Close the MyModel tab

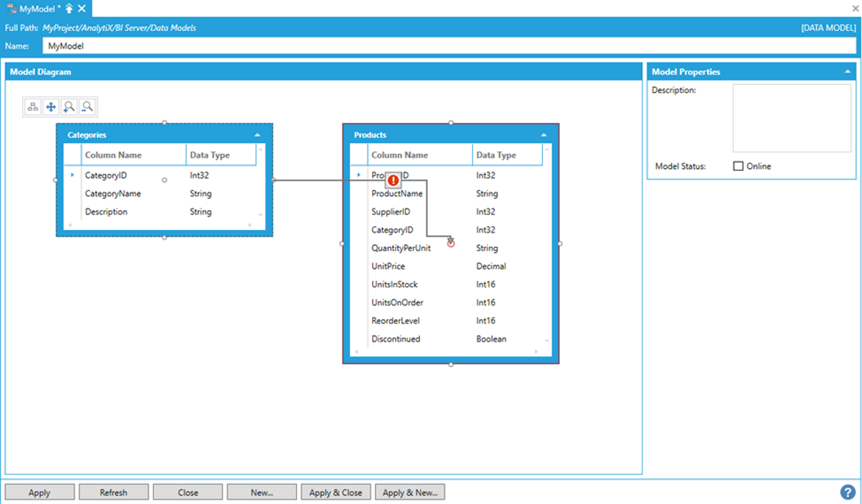82,8
